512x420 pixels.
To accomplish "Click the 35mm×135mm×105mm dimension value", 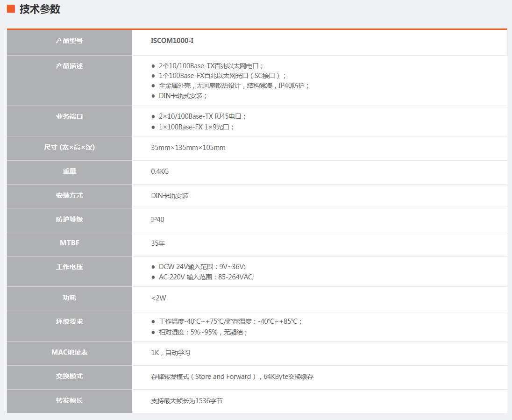I will [x=188, y=148].
